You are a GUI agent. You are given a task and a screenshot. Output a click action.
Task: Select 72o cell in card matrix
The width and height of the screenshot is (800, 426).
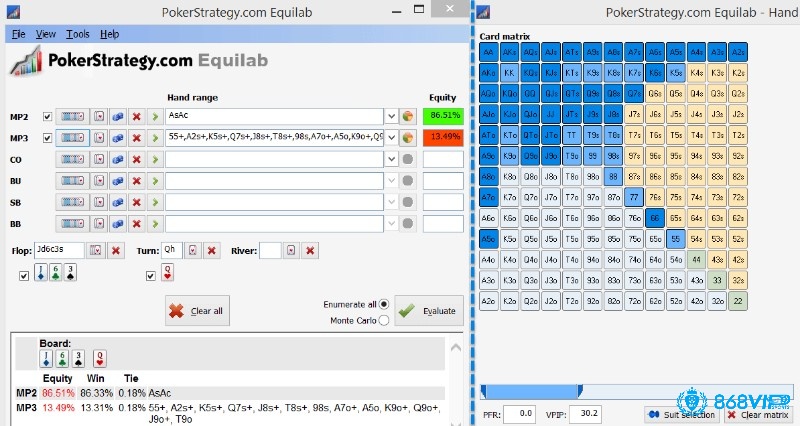[x=634, y=301]
